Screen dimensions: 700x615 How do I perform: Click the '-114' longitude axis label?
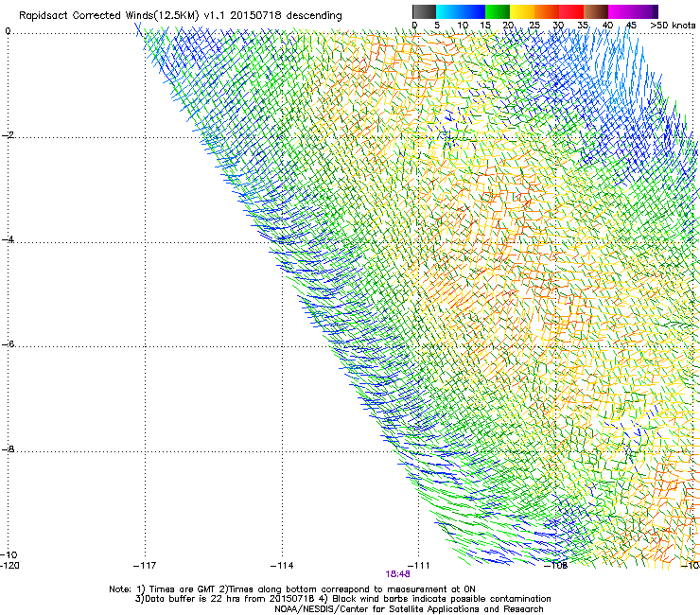(x=282, y=566)
